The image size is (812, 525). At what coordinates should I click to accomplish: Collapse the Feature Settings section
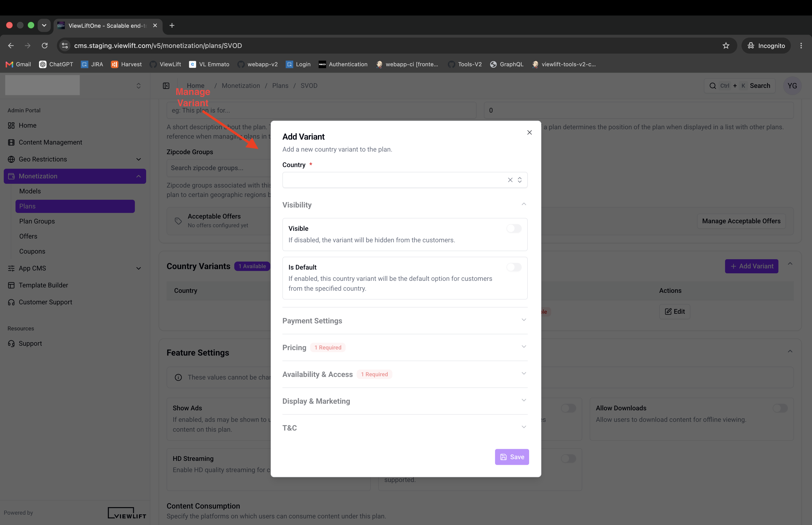coord(790,352)
